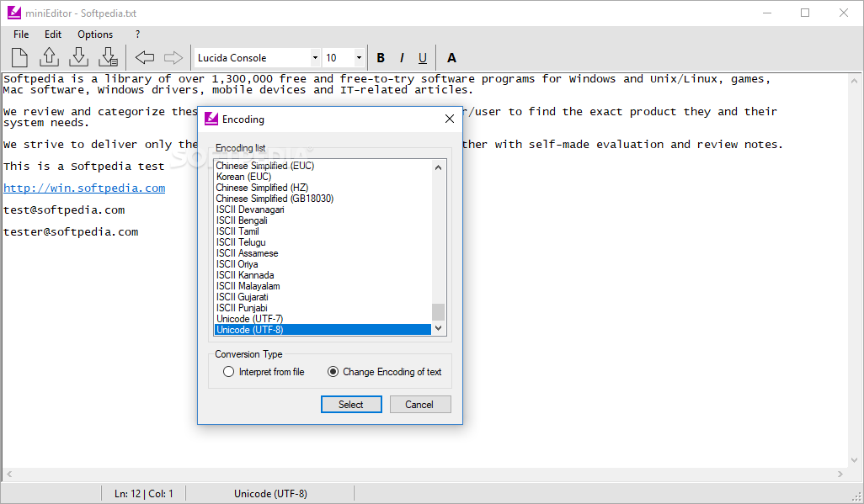864x504 pixels.
Task: Open the Options menu
Action: tap(95, 34)
